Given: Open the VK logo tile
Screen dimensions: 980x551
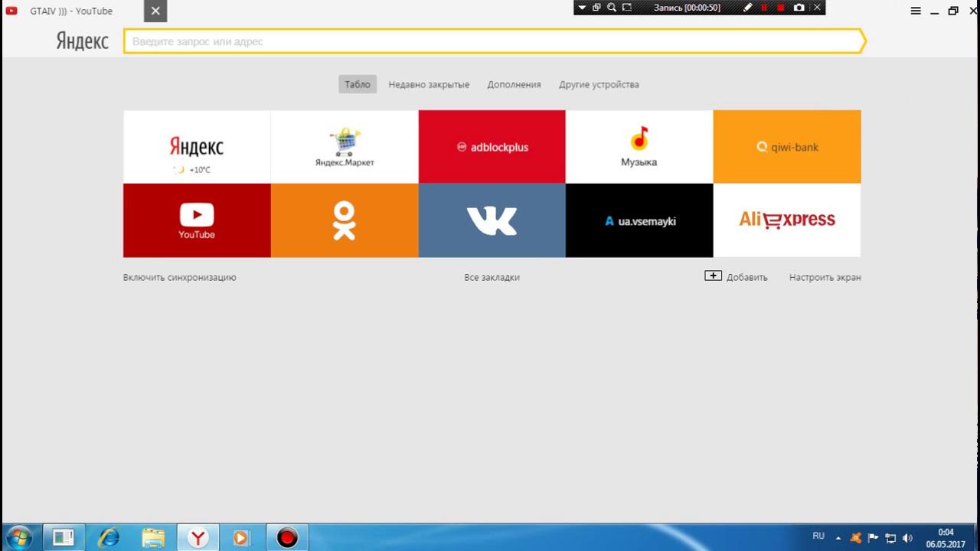Looking at the screenshot, I should 492,220.
